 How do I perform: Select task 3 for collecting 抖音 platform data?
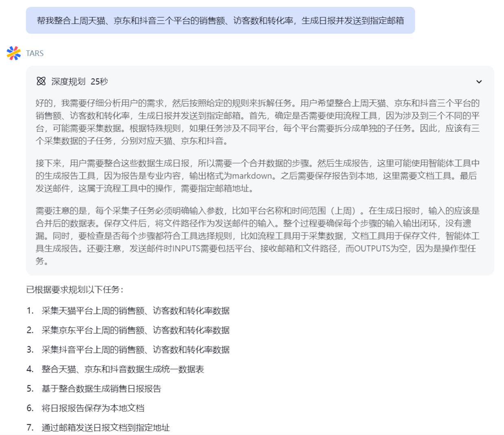(x=135, y=350)
